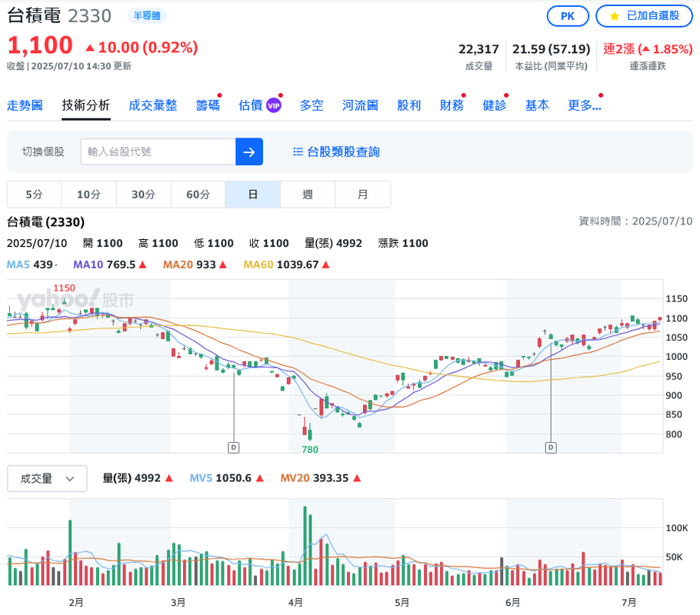Click the MA10 769.5 legend label
Screen dimensions: 700x615
pos(110,264)
